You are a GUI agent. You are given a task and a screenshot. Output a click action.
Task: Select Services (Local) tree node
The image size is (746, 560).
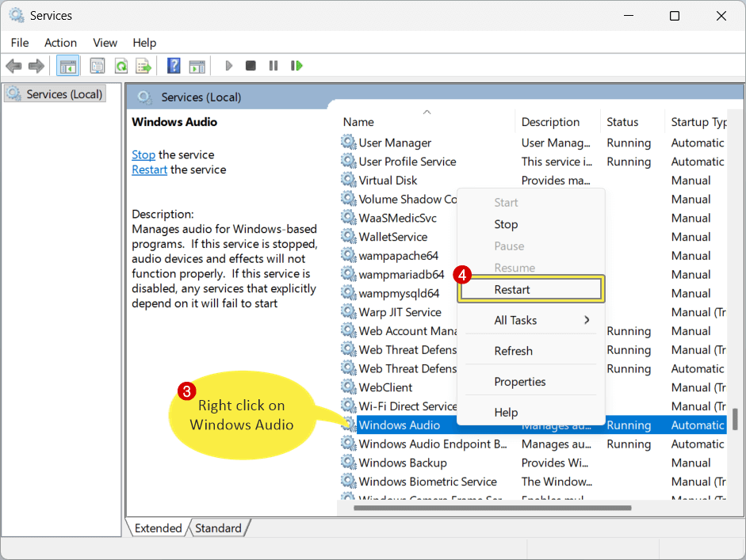coord(55,94)
